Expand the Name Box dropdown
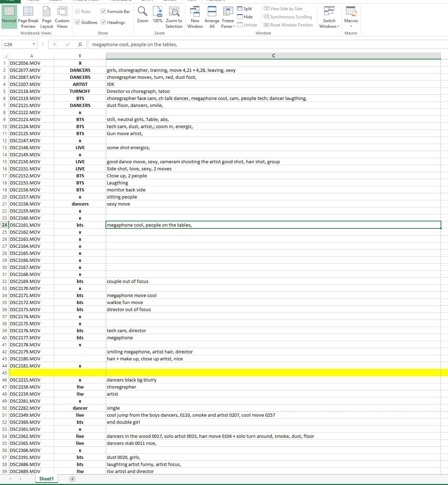 34,44
